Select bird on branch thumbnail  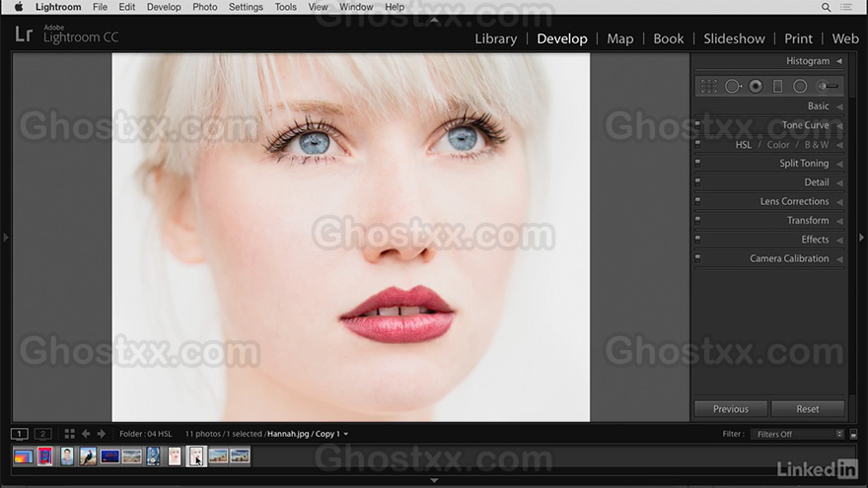point(88,456)
